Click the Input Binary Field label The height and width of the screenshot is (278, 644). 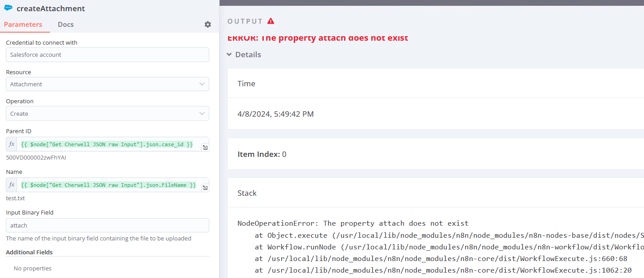30,212
